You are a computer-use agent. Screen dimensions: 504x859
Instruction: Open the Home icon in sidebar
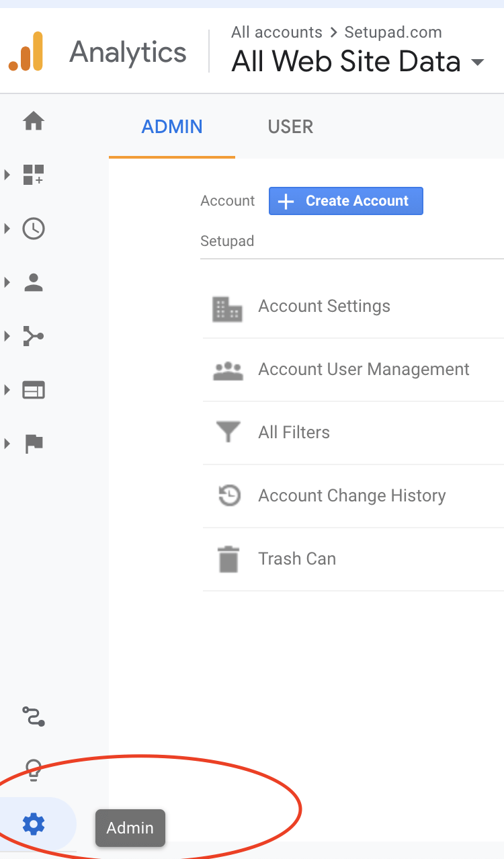[33, 121]
